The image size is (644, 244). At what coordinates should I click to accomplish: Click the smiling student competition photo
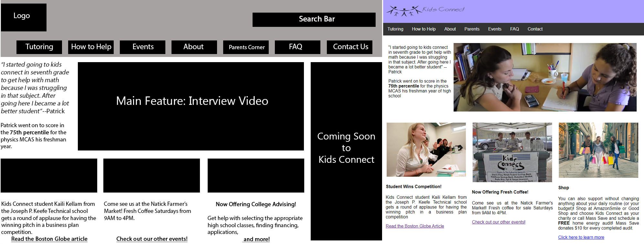426,150
